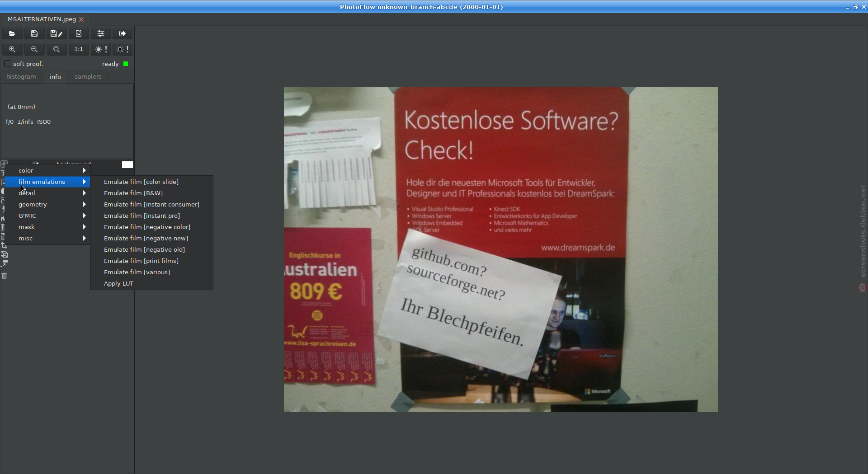Click the Save As icon with pencil
The width and height of the screenshot is (868, 474).
tap(57, 33)
